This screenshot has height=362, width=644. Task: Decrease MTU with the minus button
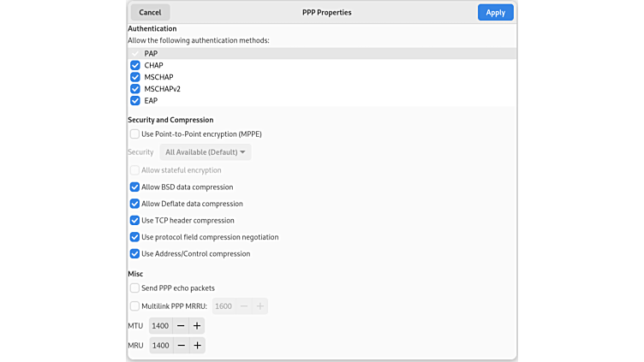180,326
